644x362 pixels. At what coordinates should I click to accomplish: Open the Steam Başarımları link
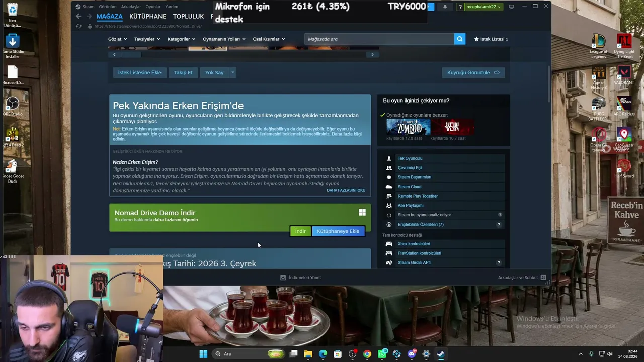(x=415, y=177)
